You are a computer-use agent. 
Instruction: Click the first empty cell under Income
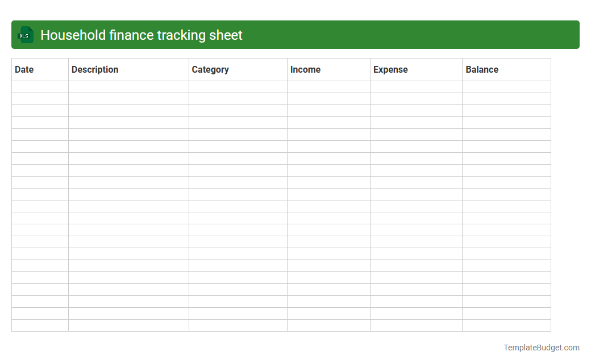328,86
